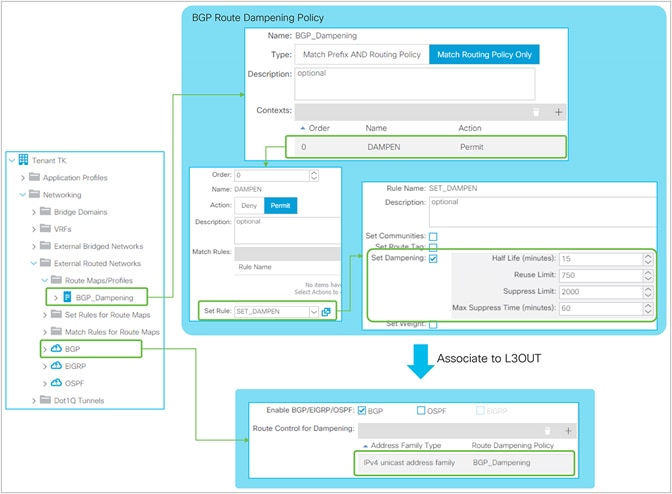The image size is (672, 494).
Task: Click trash icon in Route Control for Dampening
Action: click(x=547, y=431)
